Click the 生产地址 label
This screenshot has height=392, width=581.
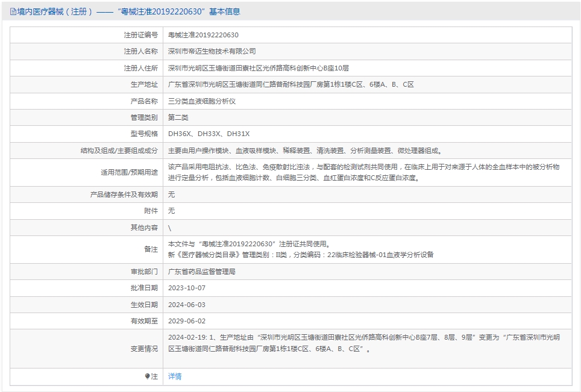point(144,84)
